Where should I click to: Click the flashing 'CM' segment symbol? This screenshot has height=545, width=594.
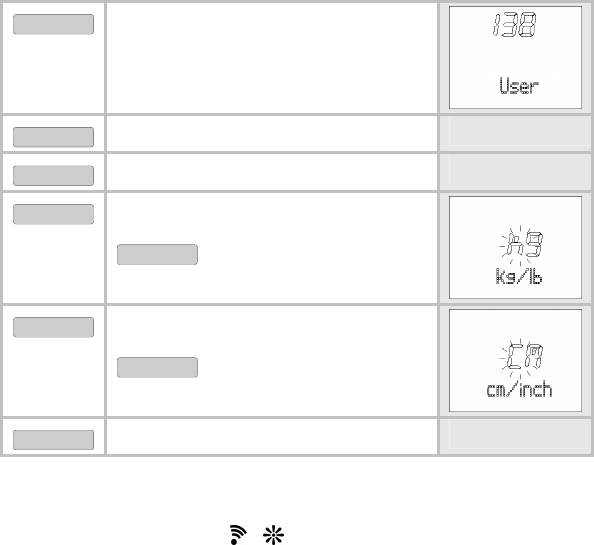coord(522,357)
